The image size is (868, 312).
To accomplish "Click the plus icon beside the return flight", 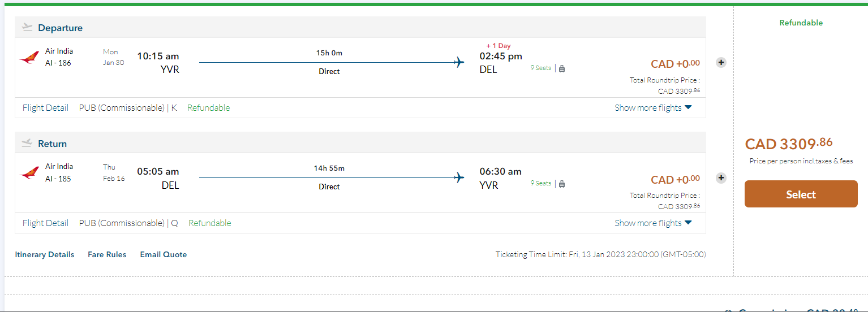I will (721, 178).
